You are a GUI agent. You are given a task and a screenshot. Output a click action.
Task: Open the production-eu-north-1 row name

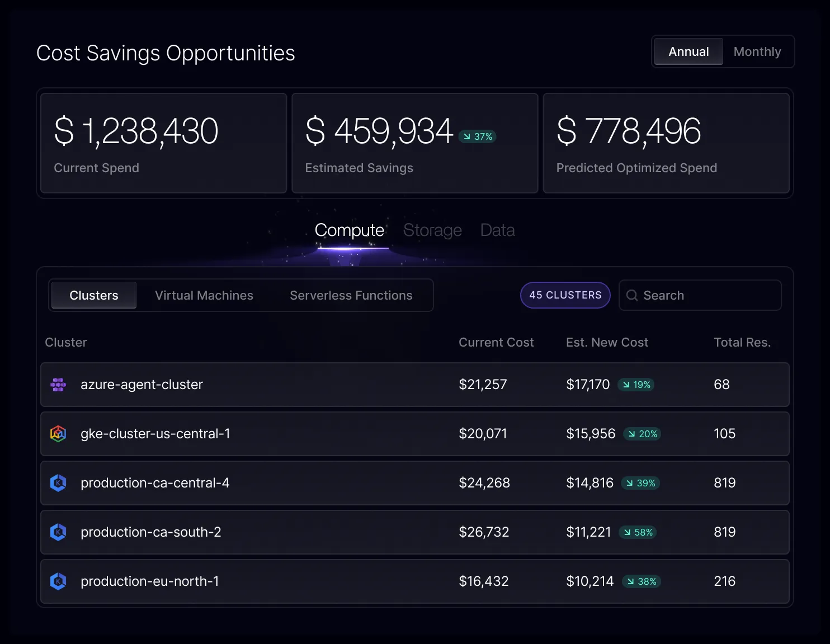[150, 581]
